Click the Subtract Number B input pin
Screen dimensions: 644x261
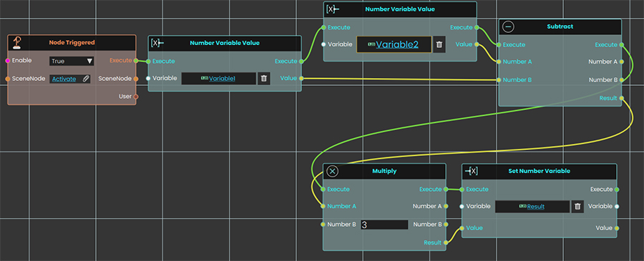[499, 79]
